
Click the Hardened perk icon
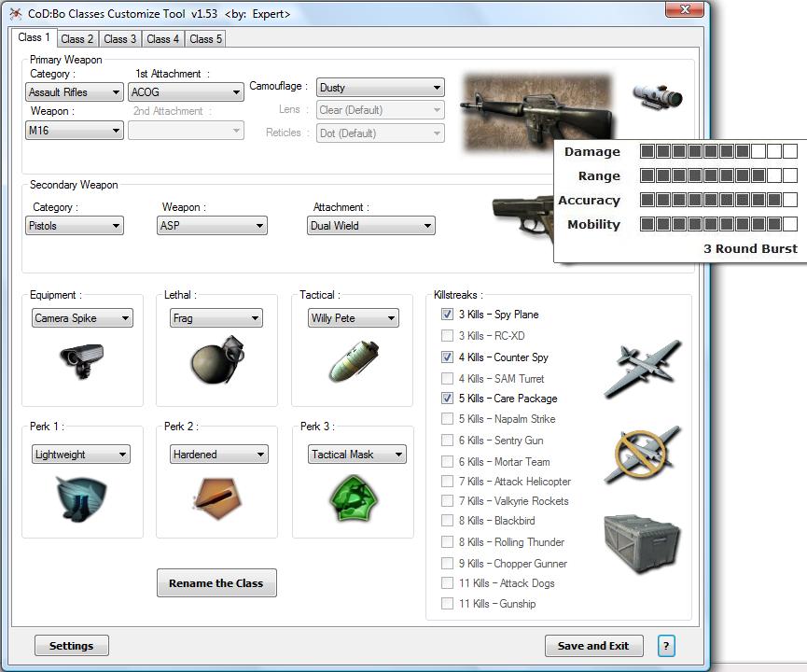217,498
